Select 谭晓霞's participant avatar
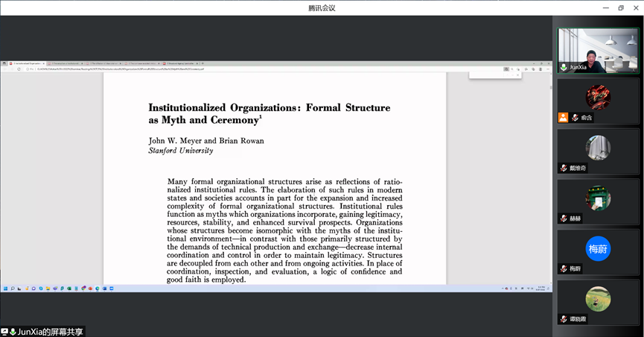Image resolution: width=644 pixels, height=337 pixels. click(x=598, y=298)
